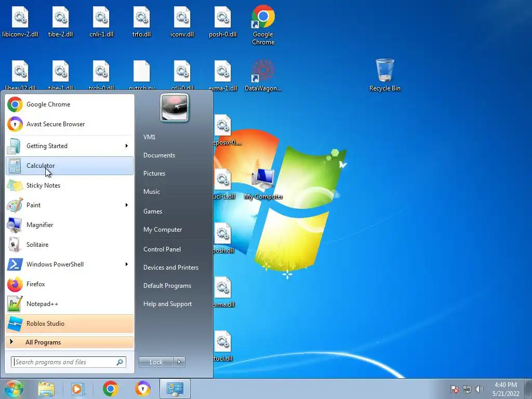Select Google Chrome desktop shortcut

tap(263, 25)
